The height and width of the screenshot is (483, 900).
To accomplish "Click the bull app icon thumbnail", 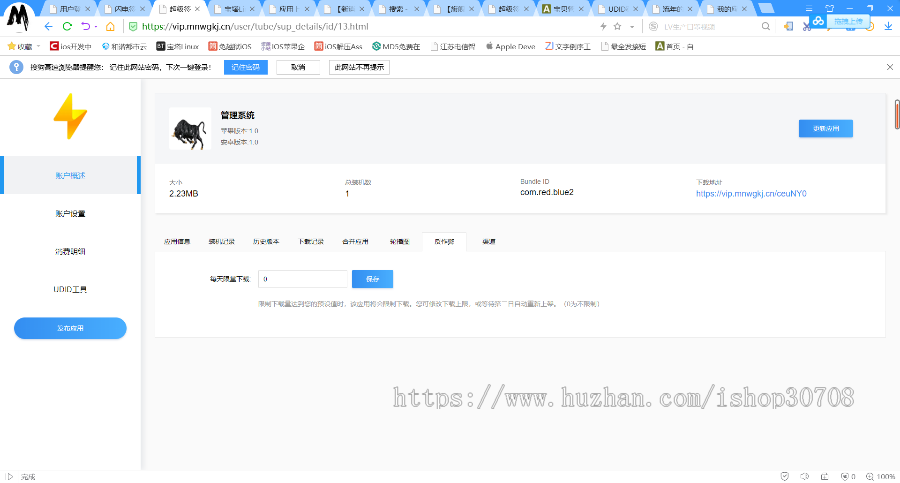I will click(x=190, y=129).
